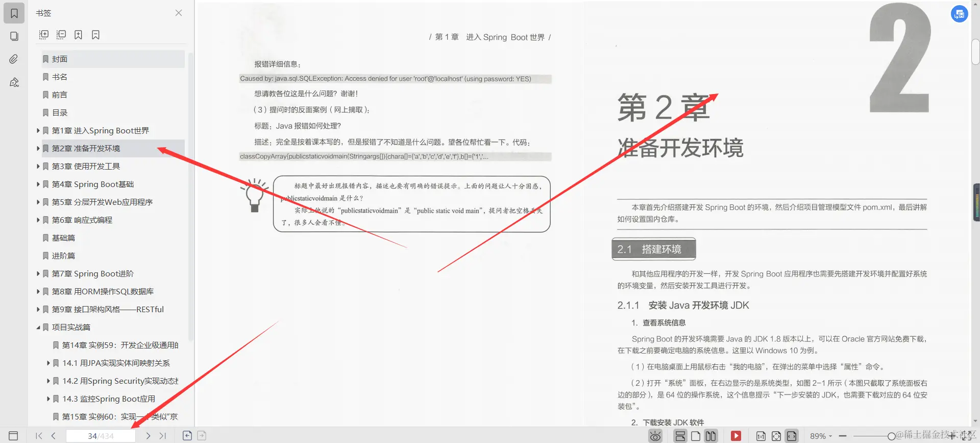Open the page thumbnails panel icon
The width and height of the screenshot is (980, 443).
pos(14,36)
